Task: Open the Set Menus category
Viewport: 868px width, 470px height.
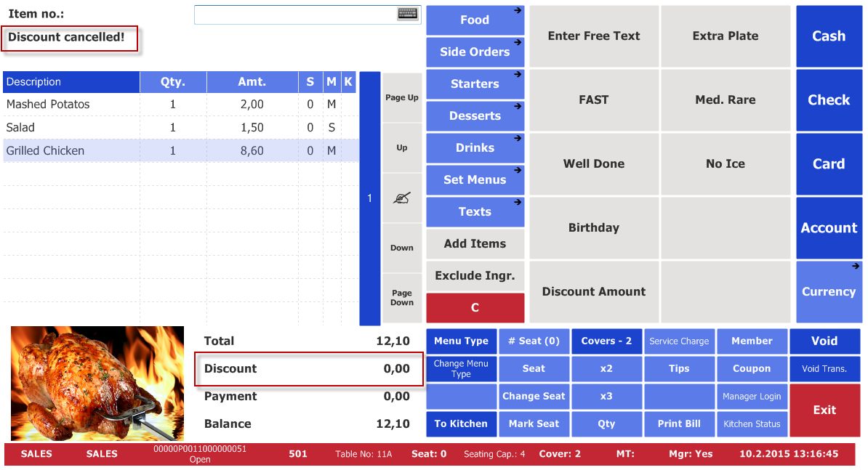Action: [x=475, y=180]
